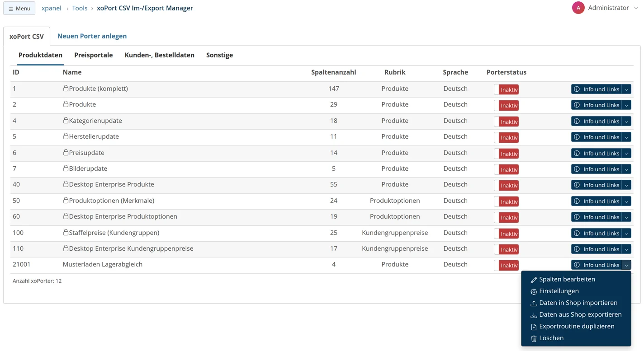Toggle status for Staffelpreise (Kundengruppen)
644x351 pixels.
click(x=507, y=234)
